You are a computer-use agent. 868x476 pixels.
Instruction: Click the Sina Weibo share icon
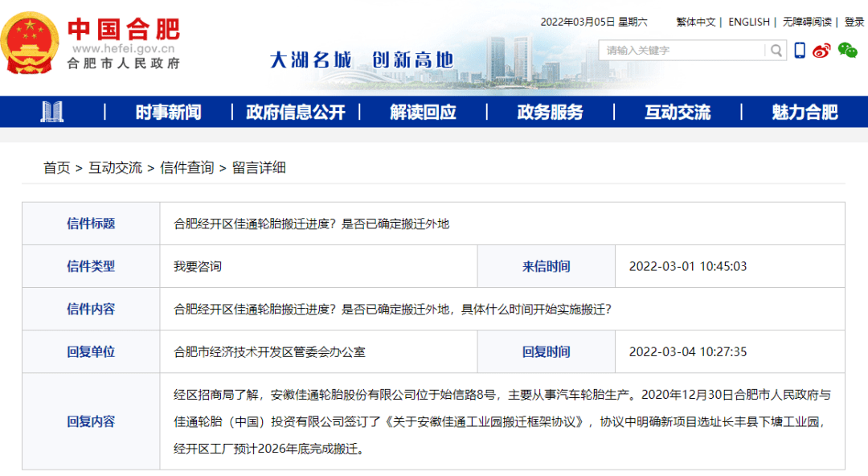point(821,50)
